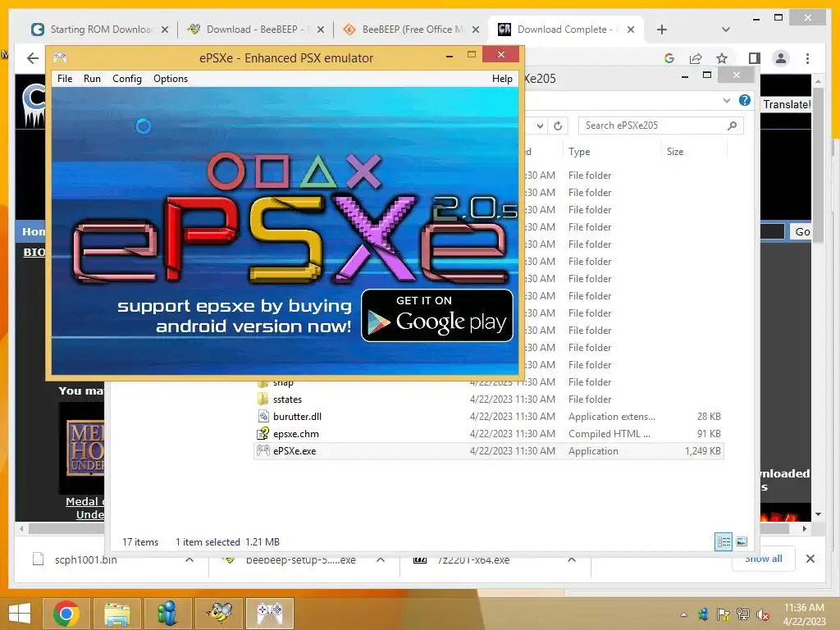The image size is (840, 630).
Task: Click the Google icon in the address bar
Action: pos(669,58)
